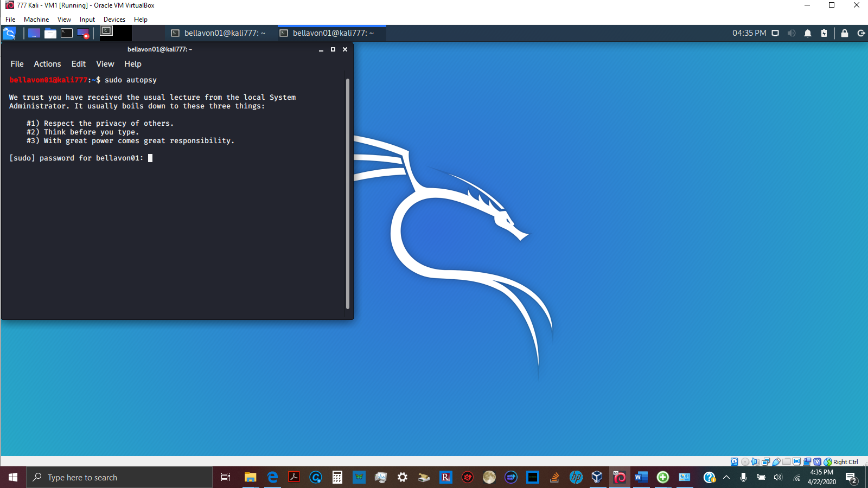Close the terminal window
Image resolution: width=868 pixels, height=488 pixels.
345,49
